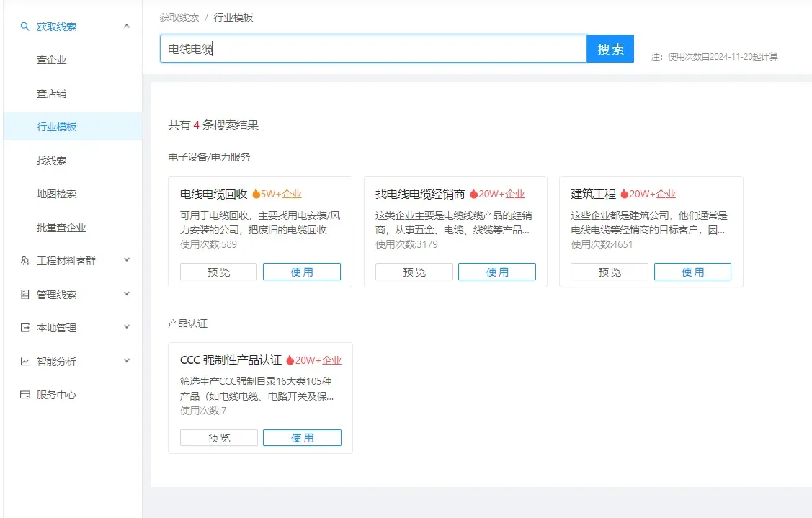Click the magnifier icon beside 获取线索
Viewport: 812px width, 518px height.
click(x=24, y=27)
